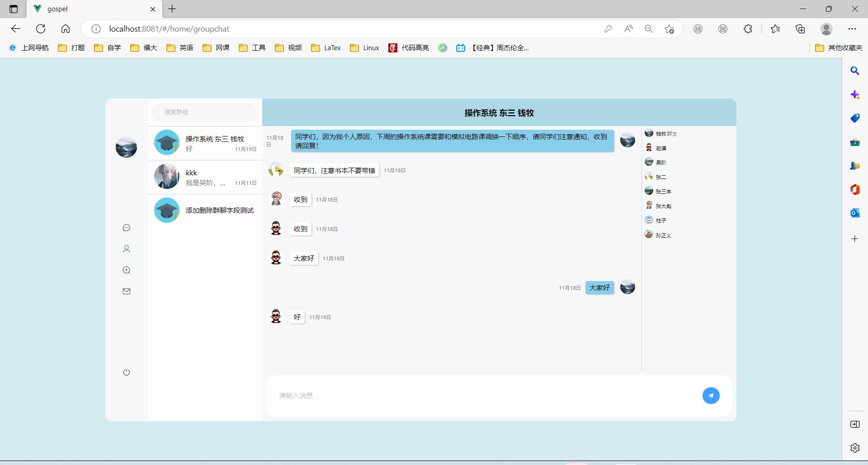This screenshot has width=868, height=465.
Task: Select member 张三丰 in member list
Action: [658, 191]
